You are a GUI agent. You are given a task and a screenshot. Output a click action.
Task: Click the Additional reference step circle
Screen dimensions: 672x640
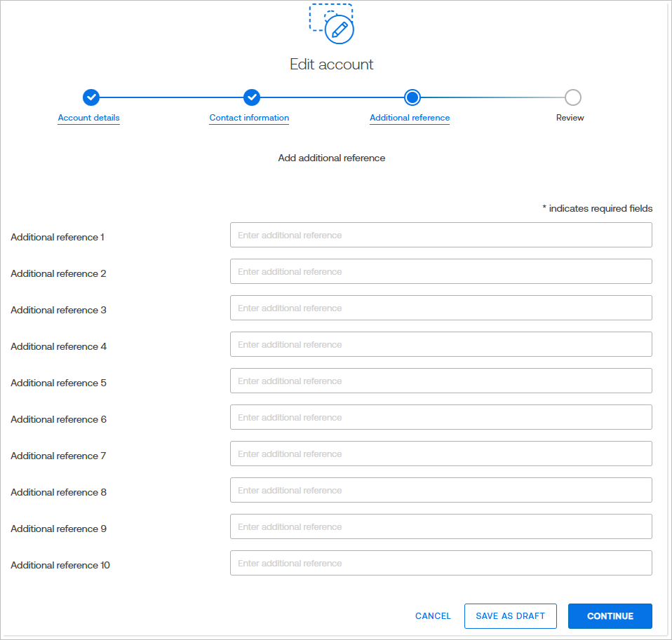click(412, 97)
